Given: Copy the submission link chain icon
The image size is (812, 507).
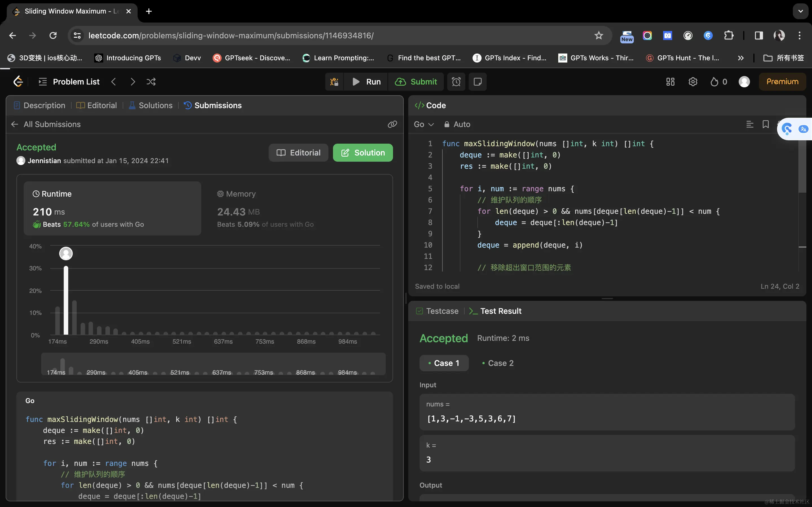Looking at the screenshot, I should (392, 124).
